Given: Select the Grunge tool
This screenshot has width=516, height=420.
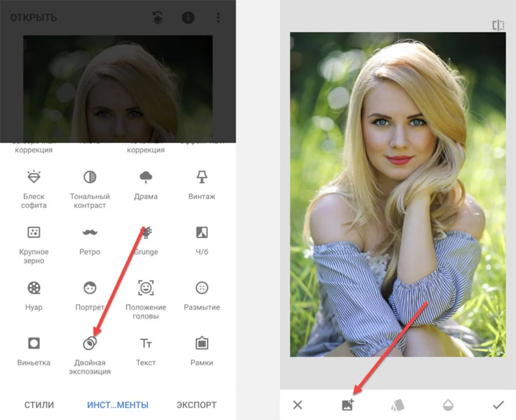Looking at the screenshot, I should point(146,240).
